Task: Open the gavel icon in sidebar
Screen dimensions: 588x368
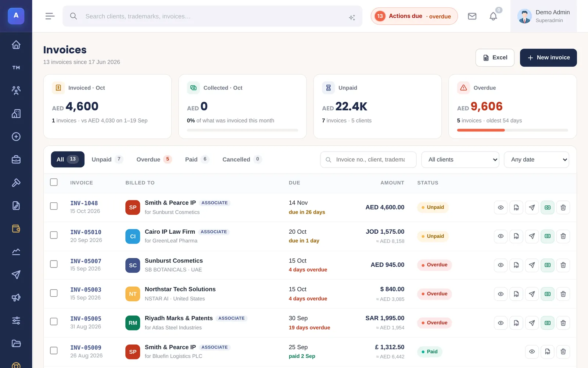Action: [16, 183]
